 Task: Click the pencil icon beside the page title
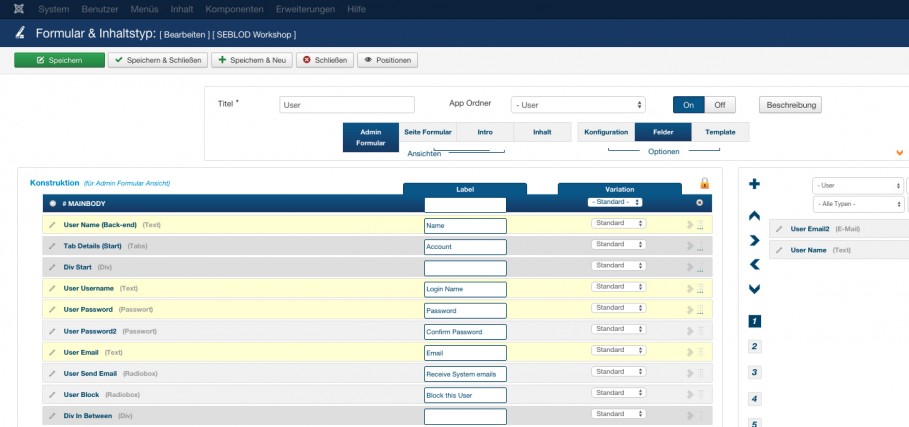pyautogui.click(x=20, y=33)
